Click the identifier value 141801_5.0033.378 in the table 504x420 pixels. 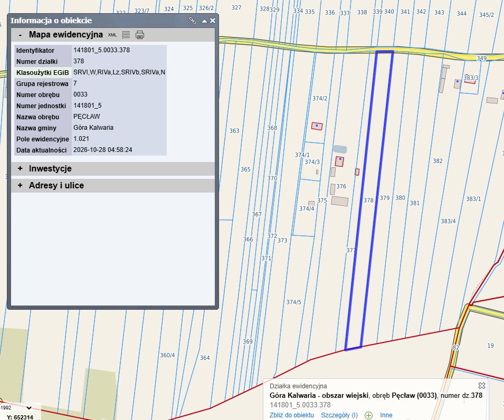click(x=101, y=50)
